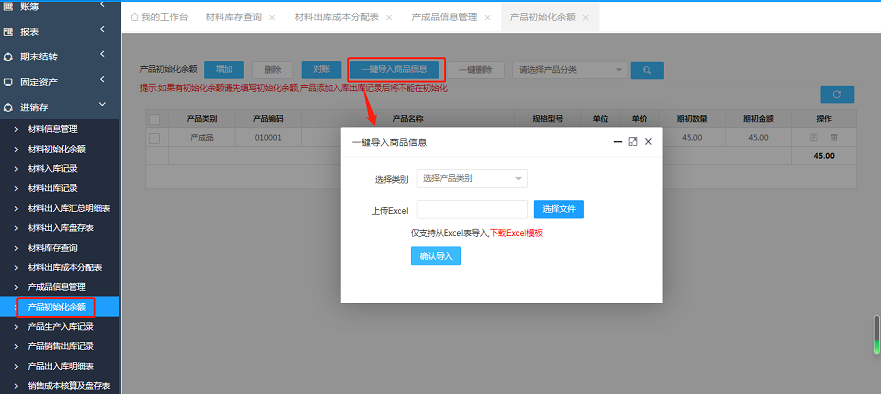Click the 选择文件 button
Viewport: 881px width, 394px height.
point(558,209)
